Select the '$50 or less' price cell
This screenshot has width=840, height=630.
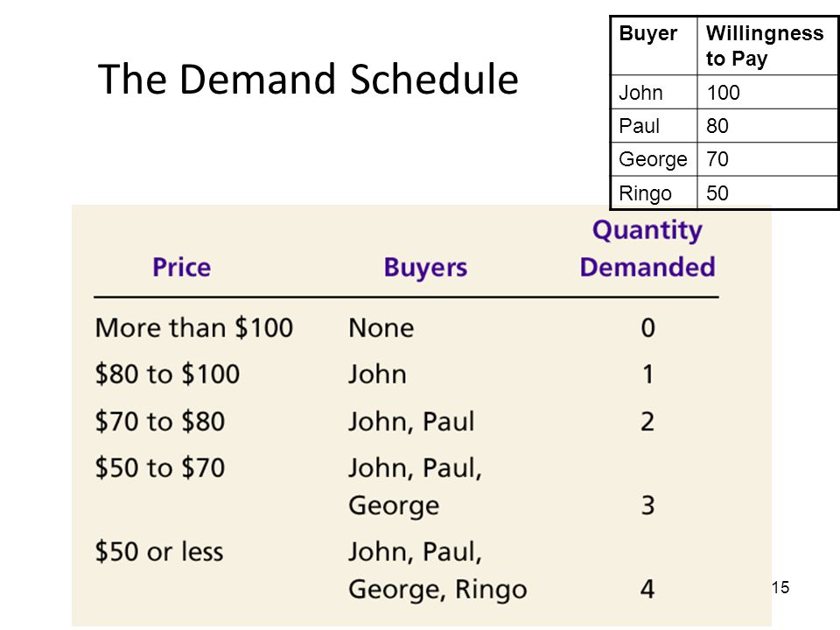159,551
